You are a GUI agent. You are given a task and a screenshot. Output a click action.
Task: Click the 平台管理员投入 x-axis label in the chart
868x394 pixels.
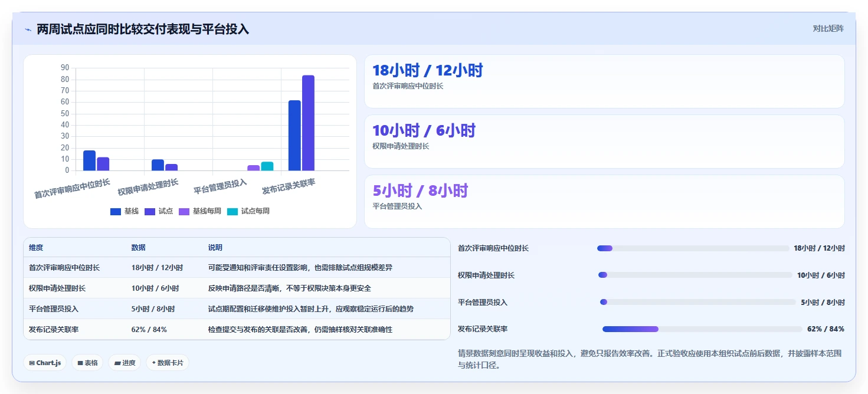tap(220, 186)
